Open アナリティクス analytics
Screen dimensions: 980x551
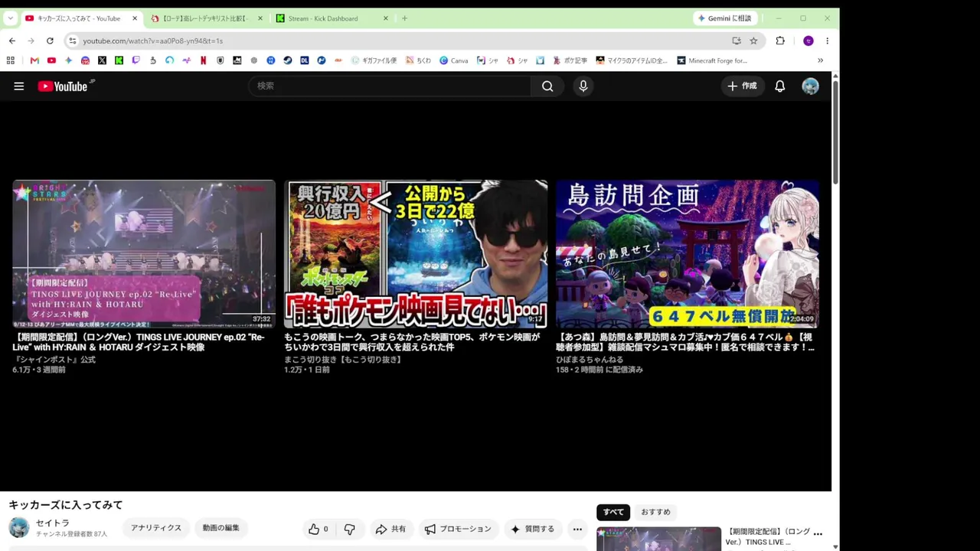tap(156, 528)
